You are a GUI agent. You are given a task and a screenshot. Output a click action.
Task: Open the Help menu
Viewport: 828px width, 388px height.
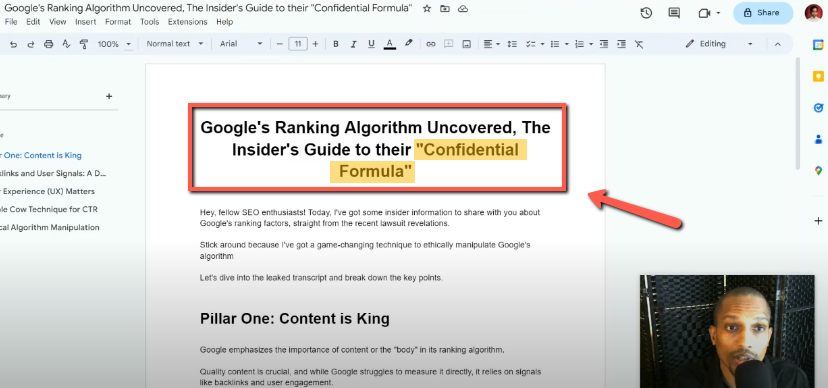pos(224,22)
